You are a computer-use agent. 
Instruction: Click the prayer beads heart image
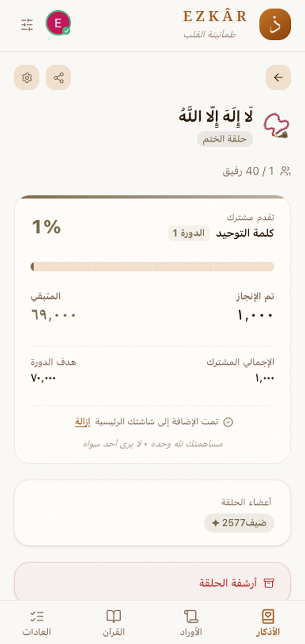coord(276,126)
